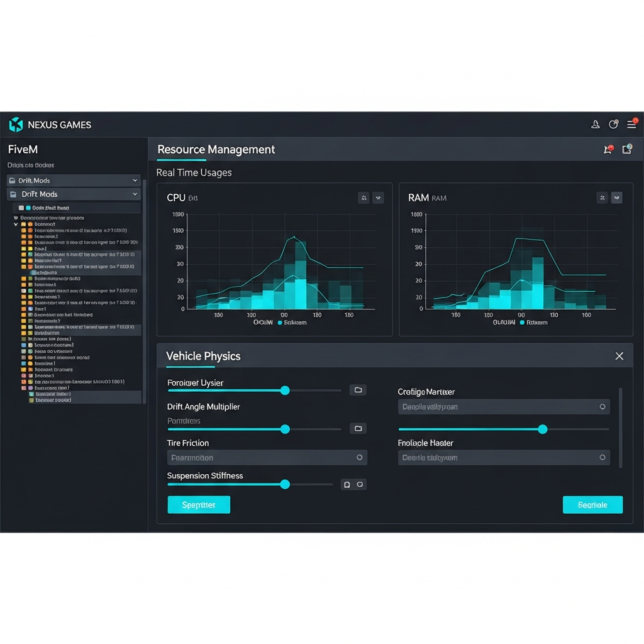Click the circle icon beside the Suspension Stiffness slider
Viewport: 644px width, 644px height.
(x=360, y=485)
